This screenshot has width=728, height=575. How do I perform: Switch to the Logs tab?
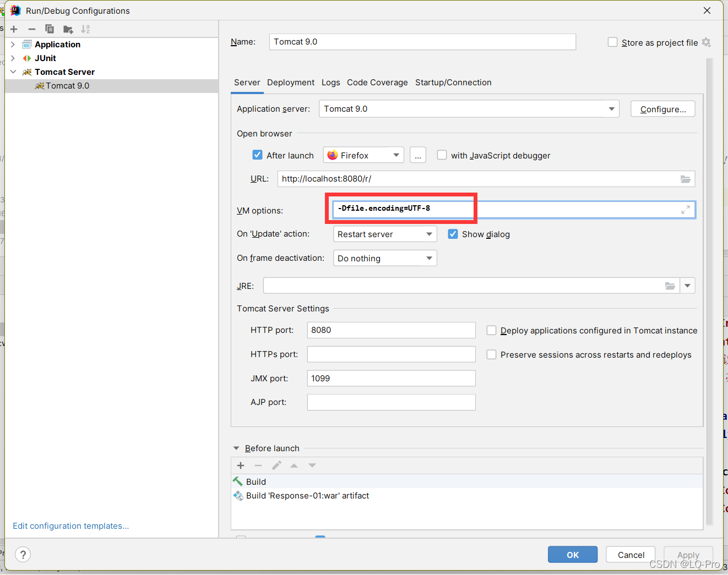(331, 83)
